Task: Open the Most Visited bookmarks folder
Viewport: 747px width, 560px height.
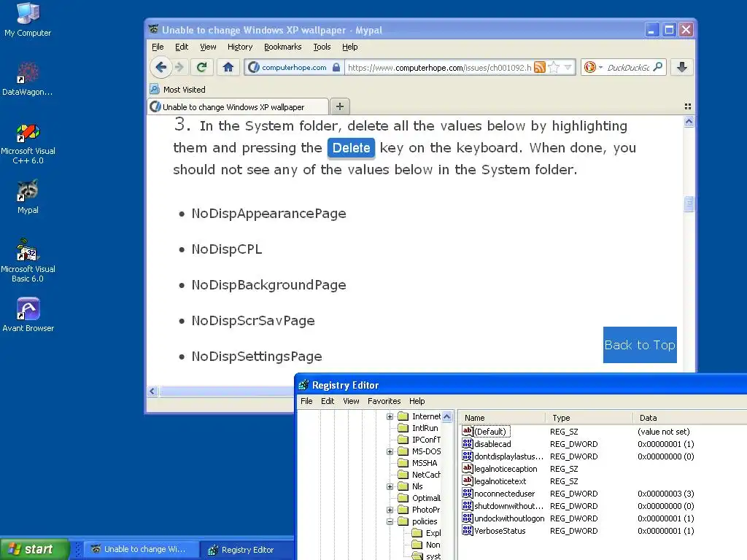Action: click(x=178, y=90)
